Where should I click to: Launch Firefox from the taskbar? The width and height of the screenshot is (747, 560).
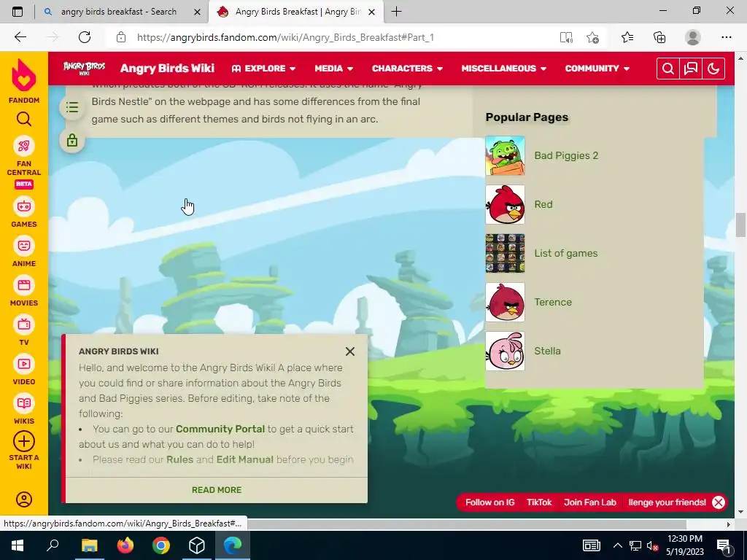point(125,545)
